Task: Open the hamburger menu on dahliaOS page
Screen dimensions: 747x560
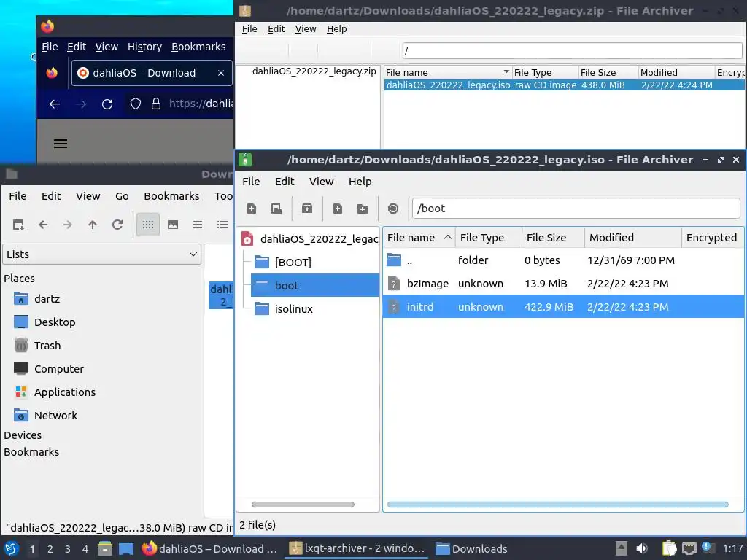Action: pos(61,144)
